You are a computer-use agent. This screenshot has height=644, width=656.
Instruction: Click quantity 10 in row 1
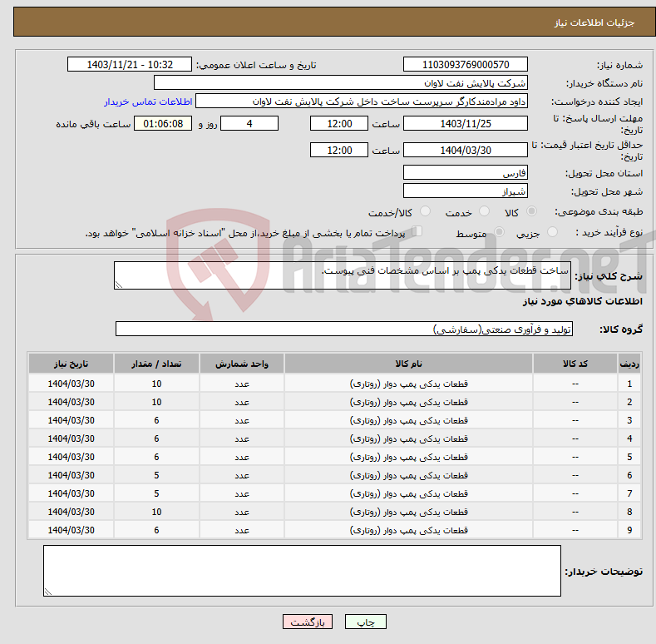tap(156, 384)
